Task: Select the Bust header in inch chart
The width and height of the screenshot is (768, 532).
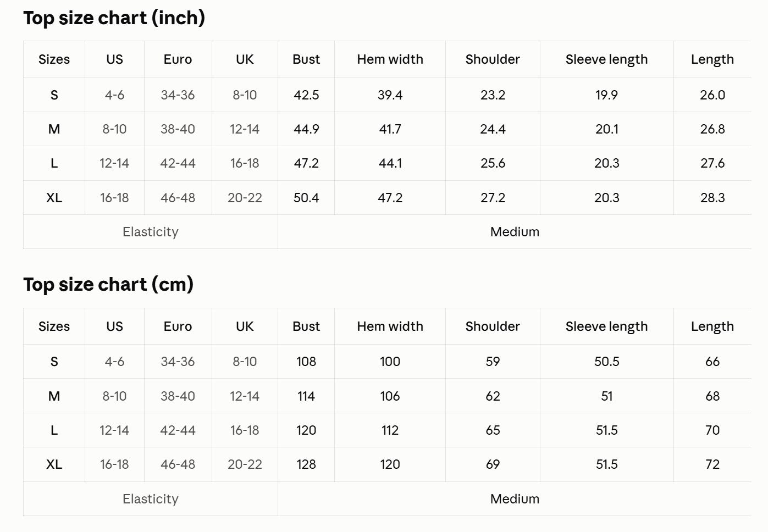Action: (x=306, y=59)
